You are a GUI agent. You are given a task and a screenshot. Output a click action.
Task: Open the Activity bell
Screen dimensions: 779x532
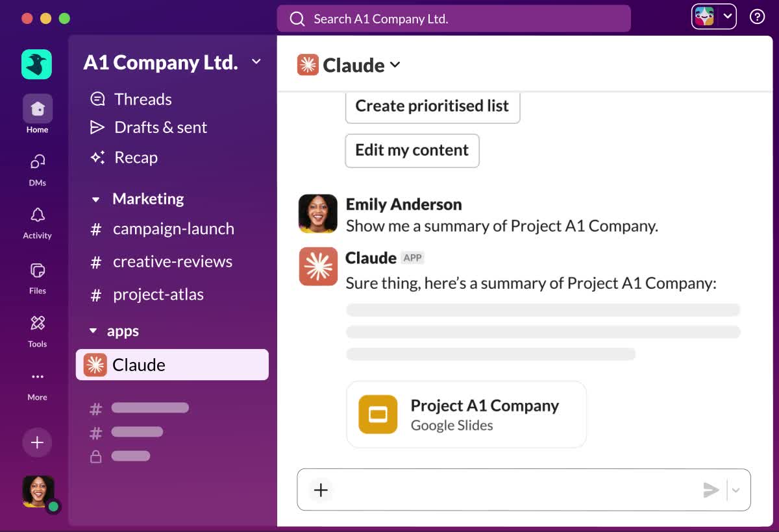[x=38, y=215]
